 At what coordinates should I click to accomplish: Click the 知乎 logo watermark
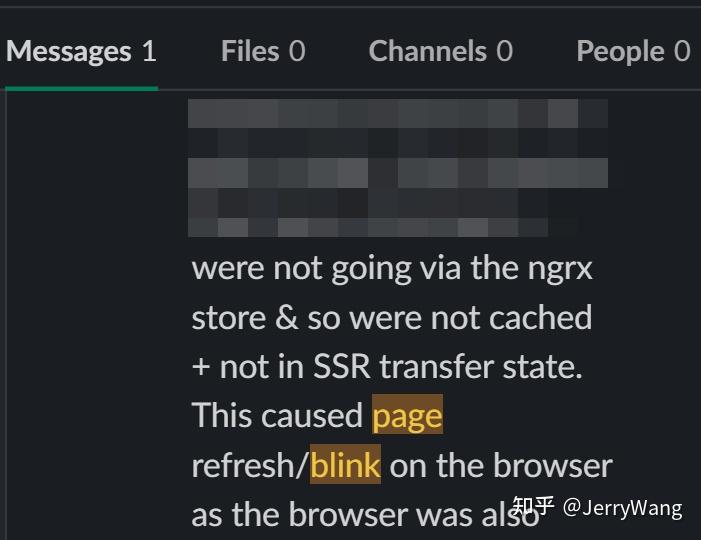533,506
